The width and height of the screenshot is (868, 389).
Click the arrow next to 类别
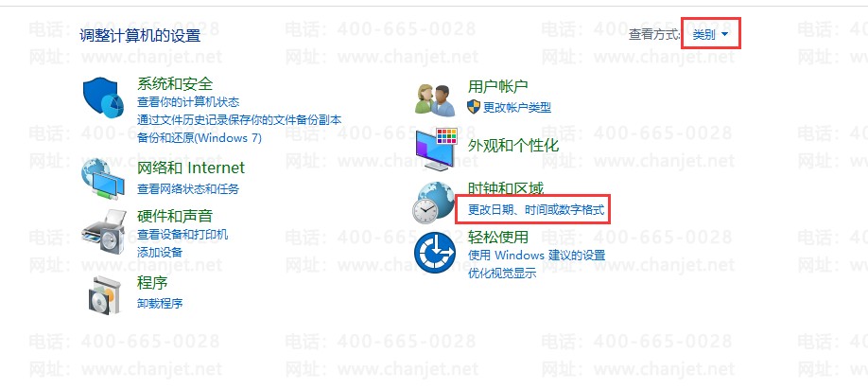724,35
